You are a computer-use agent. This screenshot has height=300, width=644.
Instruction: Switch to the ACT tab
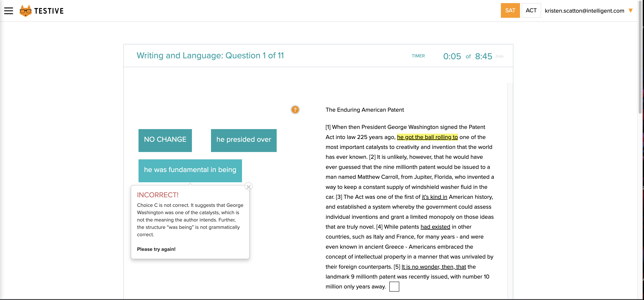click(x=531, y=10)
